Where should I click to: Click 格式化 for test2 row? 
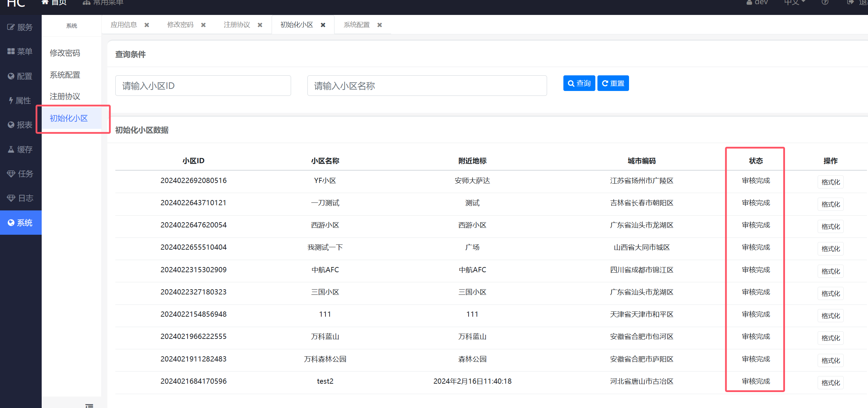click(830, 383)
